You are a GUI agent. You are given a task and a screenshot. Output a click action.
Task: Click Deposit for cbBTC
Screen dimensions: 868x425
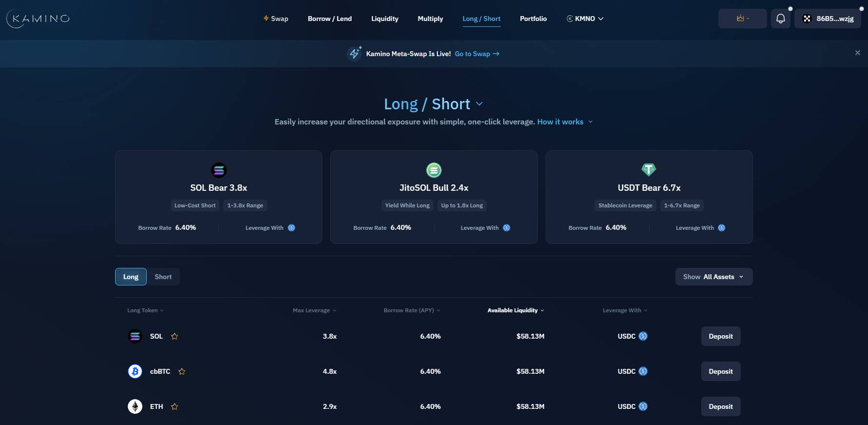tap(721, 371)
